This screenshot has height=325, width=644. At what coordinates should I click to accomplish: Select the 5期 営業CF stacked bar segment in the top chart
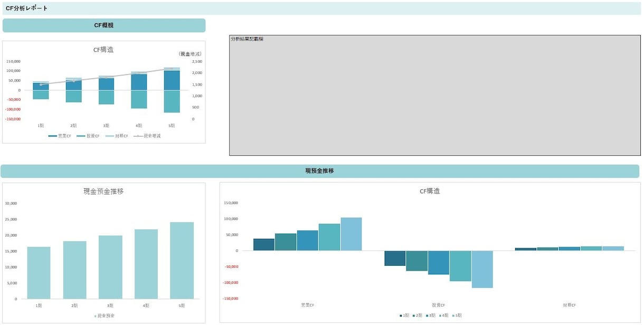172,80
